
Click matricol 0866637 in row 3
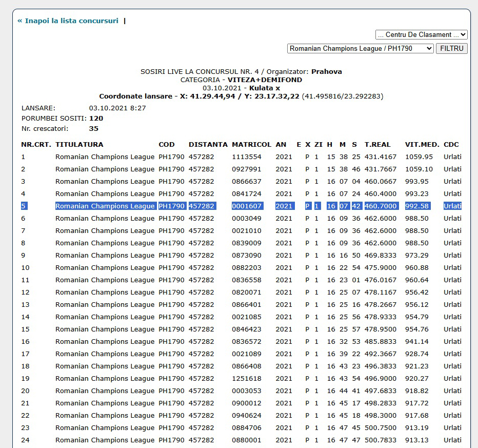click(246, 182)
